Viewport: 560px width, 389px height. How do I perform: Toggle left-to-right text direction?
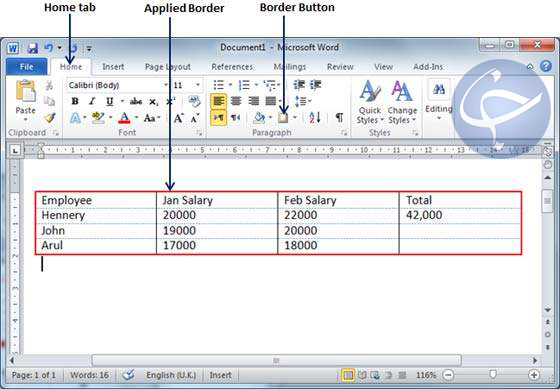[x=218, y=118]
